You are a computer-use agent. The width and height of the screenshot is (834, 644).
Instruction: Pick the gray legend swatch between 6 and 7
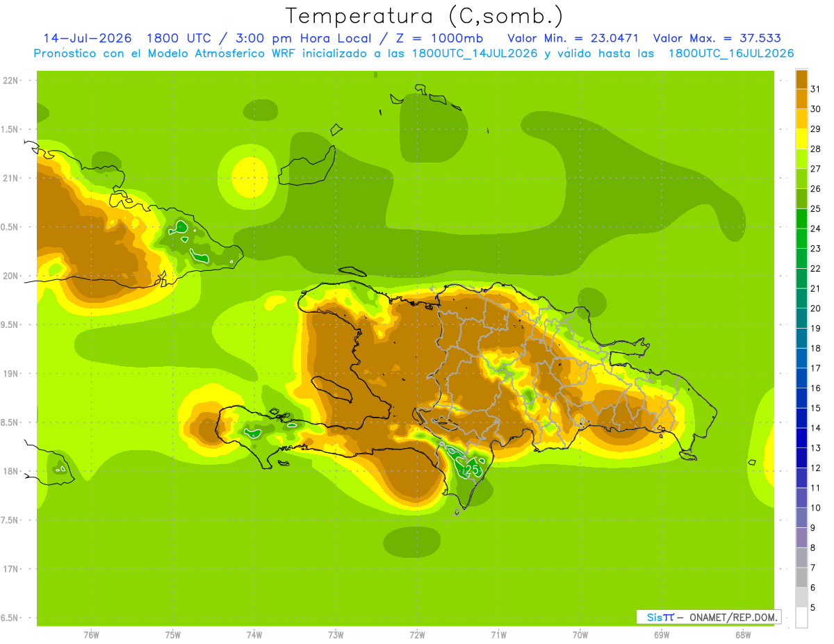[801, 577]
